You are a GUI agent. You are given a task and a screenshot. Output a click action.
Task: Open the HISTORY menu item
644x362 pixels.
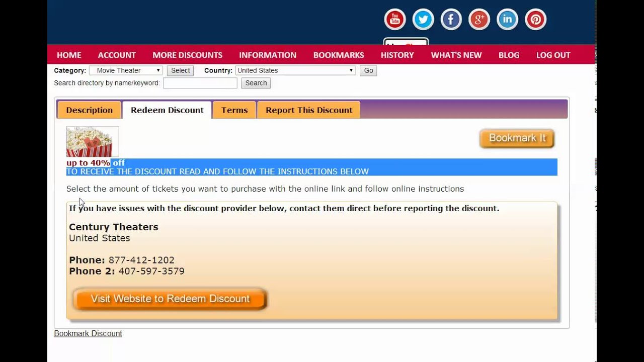click(x=397, y=55)
